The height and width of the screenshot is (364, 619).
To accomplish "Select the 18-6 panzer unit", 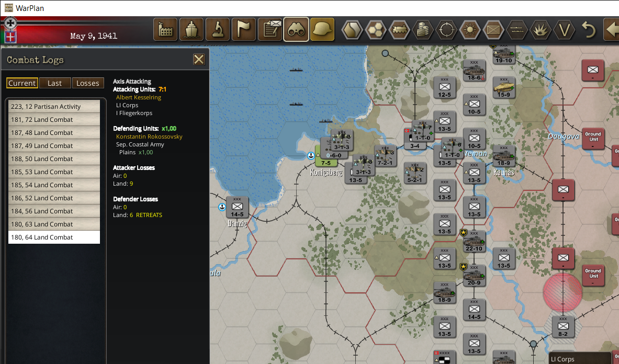I will pos(474,71).
